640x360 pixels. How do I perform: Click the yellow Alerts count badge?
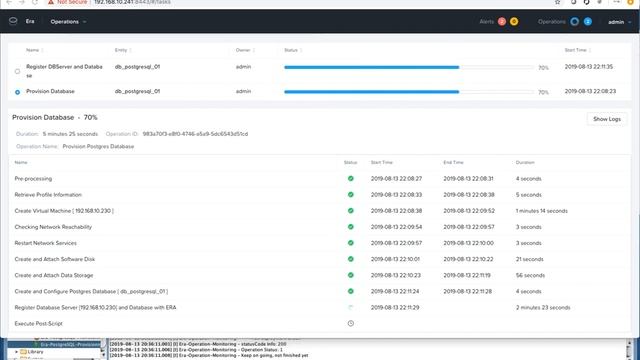(514, 22)
